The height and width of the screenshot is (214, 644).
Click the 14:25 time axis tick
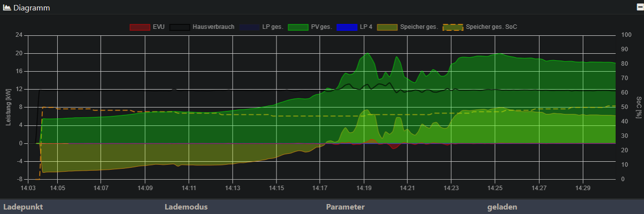pyautogui.click(x=495, y=189)
